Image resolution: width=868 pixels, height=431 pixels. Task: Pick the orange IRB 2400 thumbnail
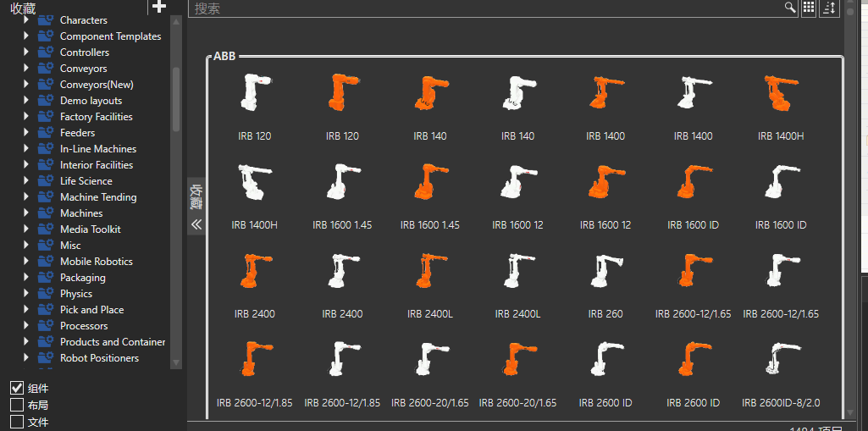click(x=255, y=271)
